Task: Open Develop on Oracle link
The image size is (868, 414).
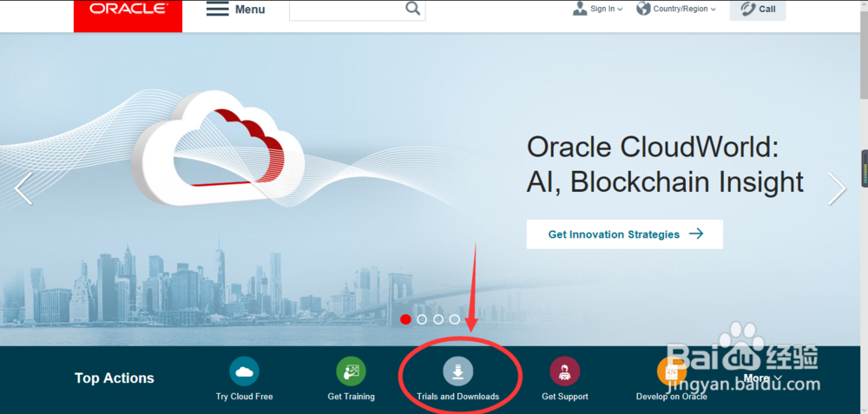Action: 672,397
